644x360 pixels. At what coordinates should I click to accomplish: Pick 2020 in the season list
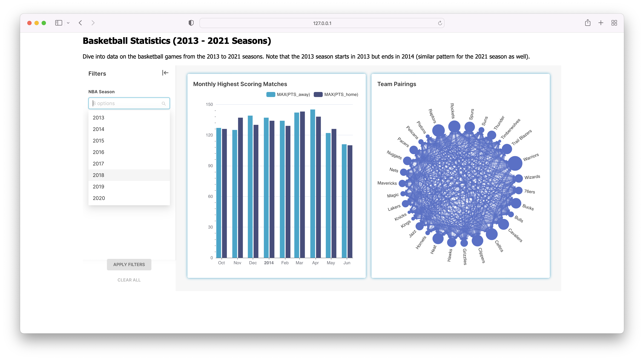click(99, 198)
